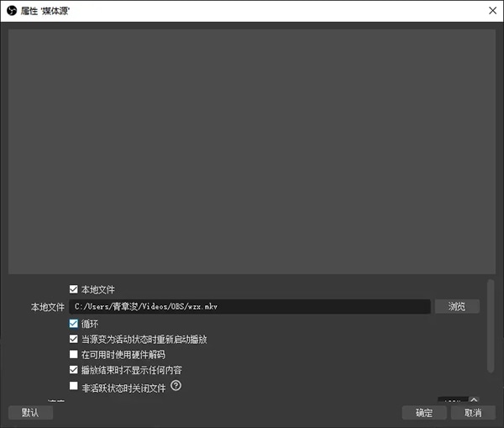504x428 pixels.
Task: Disable 当源变为活动状态时重新启动播放 option
Action: click(x=74, y=339)
